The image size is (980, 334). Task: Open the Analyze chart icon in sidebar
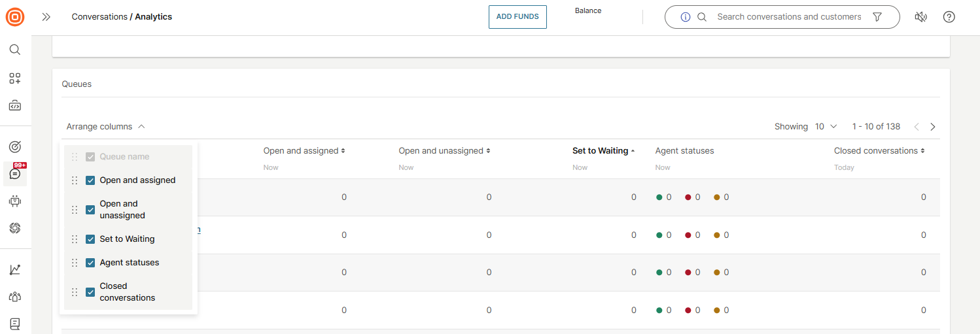tap(15, 269)
